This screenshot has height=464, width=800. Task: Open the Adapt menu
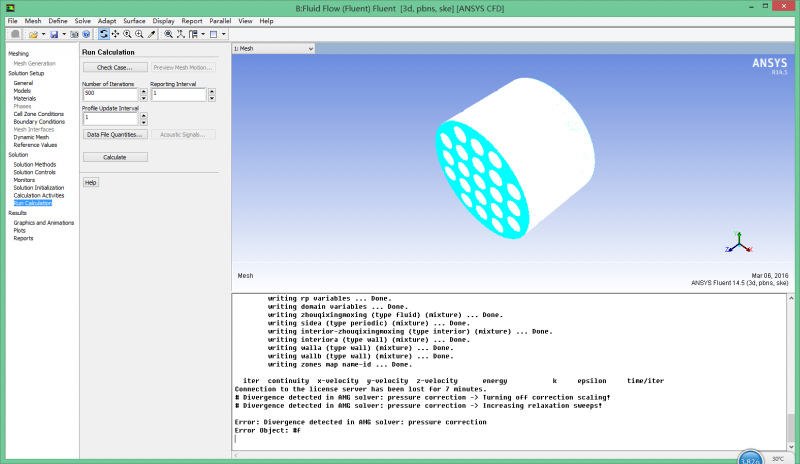pos(107,21)
